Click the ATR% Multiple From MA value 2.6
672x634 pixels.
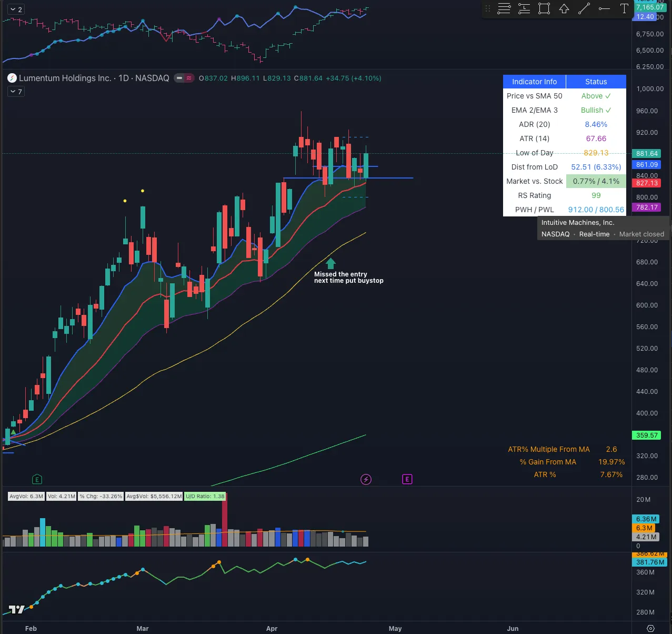[611, 449]
